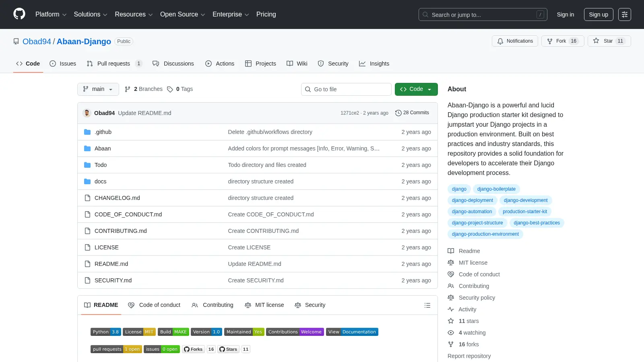Select Code of conduct tab in README panel

[x=154, y=305]
